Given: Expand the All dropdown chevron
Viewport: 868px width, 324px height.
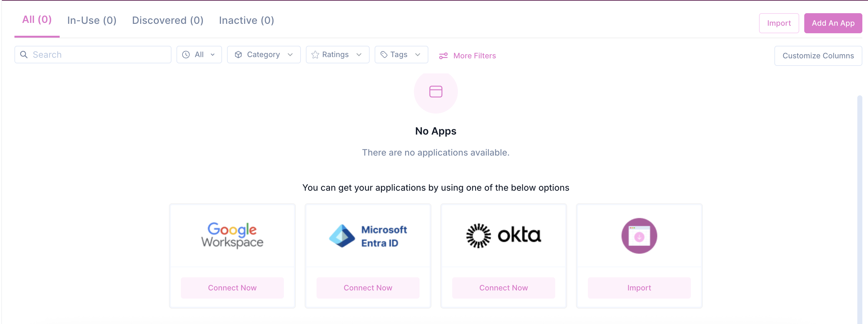Looking at the screenshot, I should (213, 55).
